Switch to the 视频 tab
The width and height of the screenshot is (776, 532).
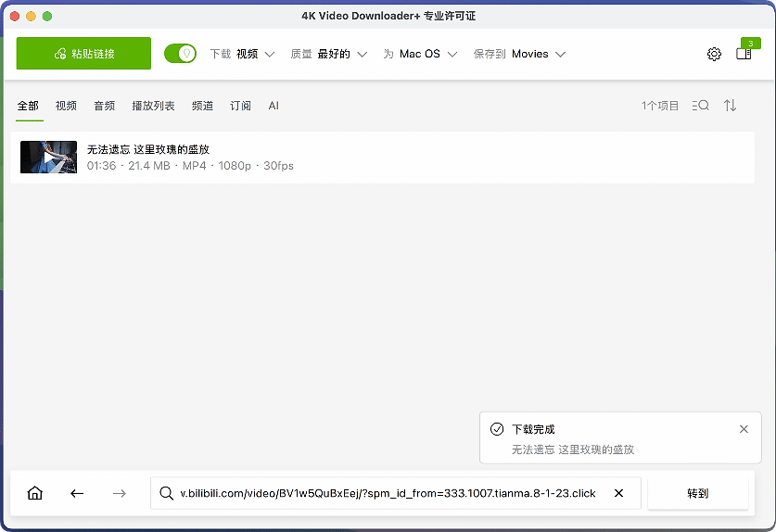[67, 106]
